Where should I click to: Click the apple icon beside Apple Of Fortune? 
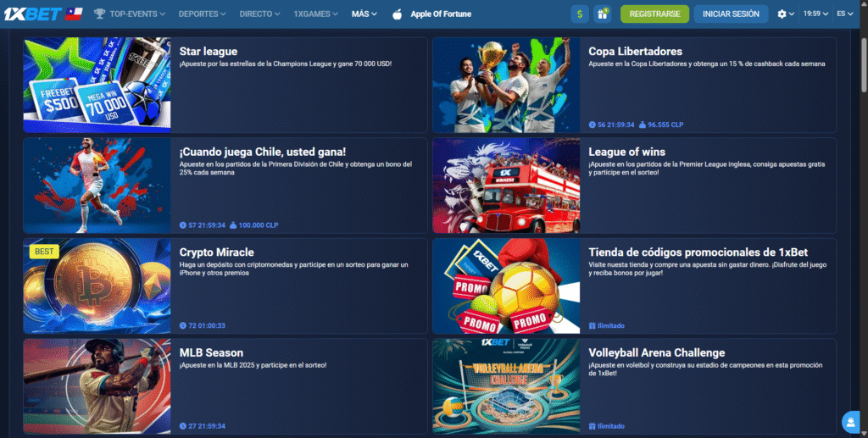[397, 14]
